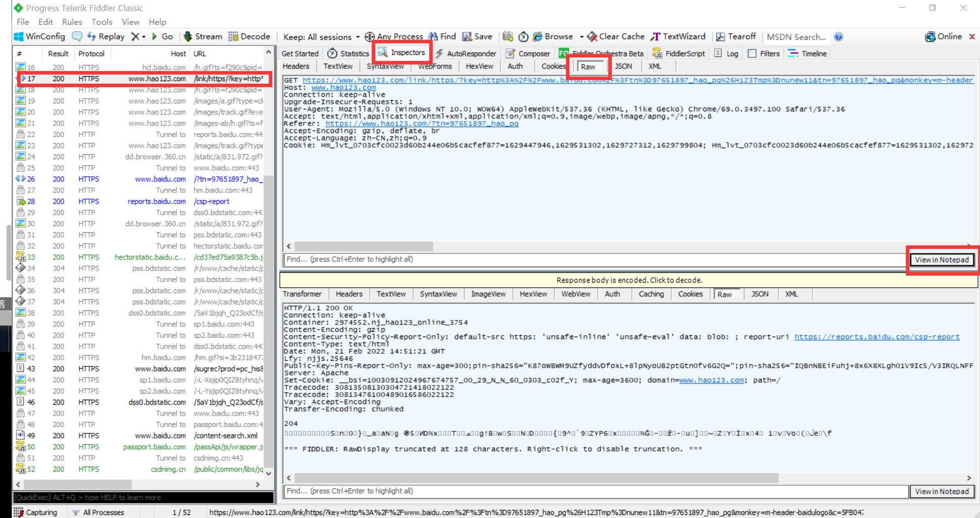Click response View in Notepad button
This screenshot has height=518, width=980.
(x=942, y=492)
